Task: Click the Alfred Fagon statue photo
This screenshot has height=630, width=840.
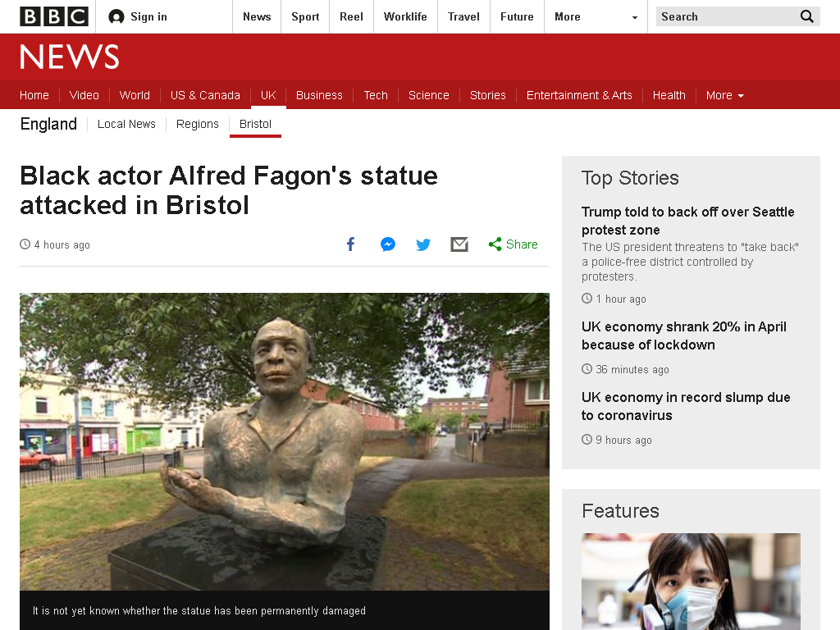Action: point(285,441)
